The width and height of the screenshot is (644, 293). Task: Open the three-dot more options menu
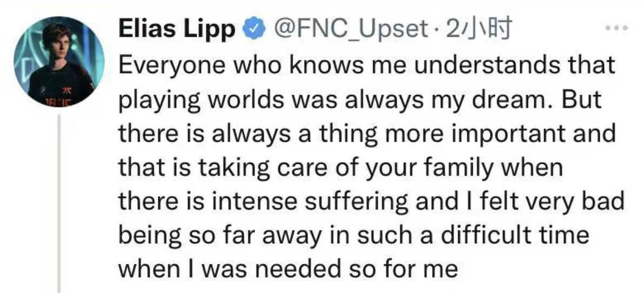click(x=616, y=28)
